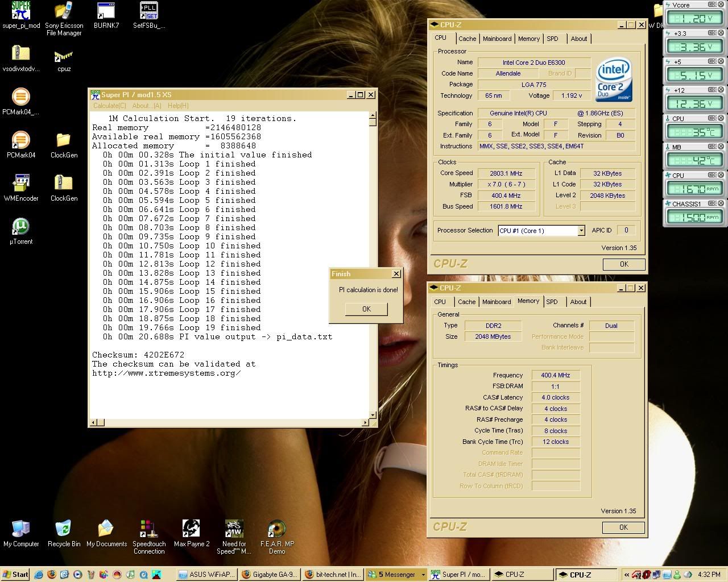Image resolution: width=728 pixels, height=582 pixels.
Task: Open the Calculate(C) menu in Super PI
Action: click(x=110, y=106)
